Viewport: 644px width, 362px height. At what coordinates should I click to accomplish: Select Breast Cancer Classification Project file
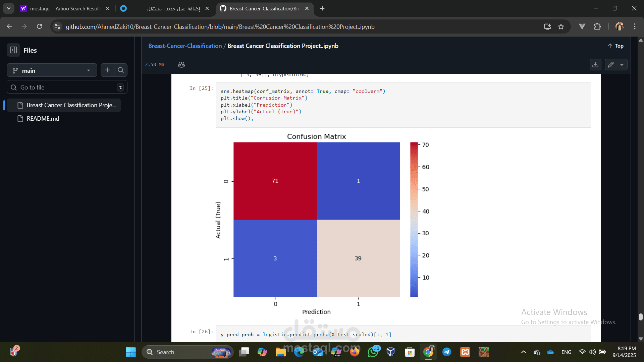64,105
